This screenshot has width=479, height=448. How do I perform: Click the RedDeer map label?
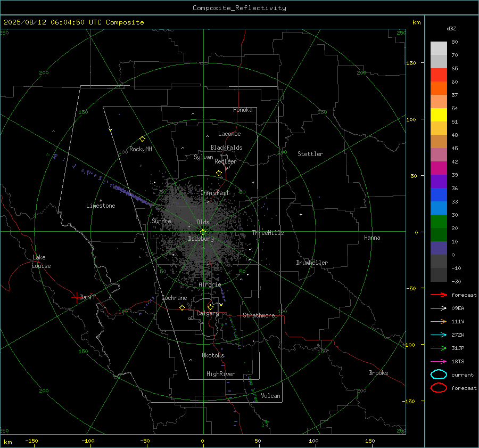226,161
